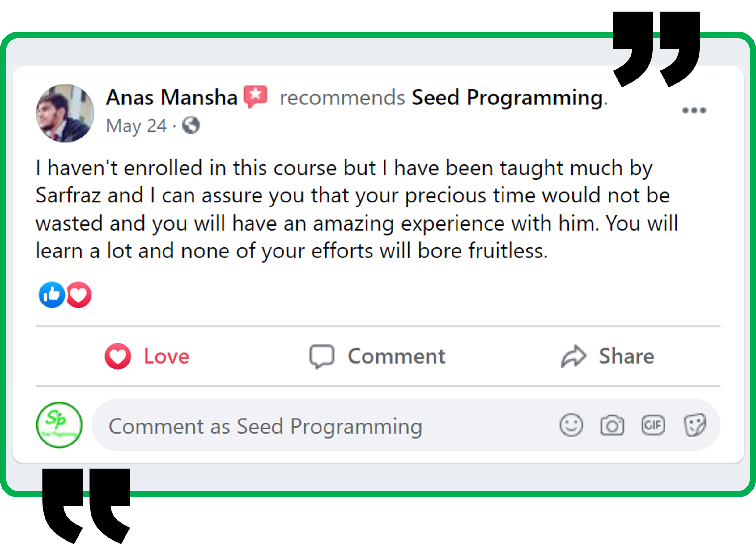Open the emoji smiley picker
The height and width of the screenshot is (553, 756).
click(571, 425)
